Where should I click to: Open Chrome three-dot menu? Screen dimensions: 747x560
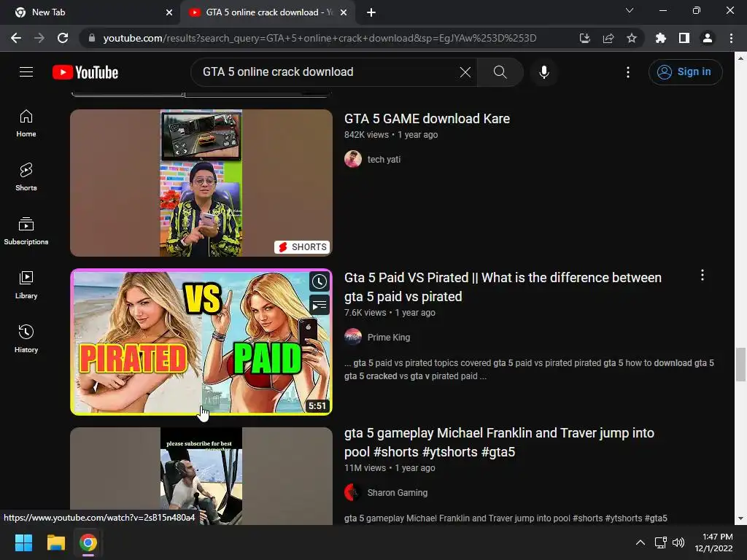coord(731,38)
